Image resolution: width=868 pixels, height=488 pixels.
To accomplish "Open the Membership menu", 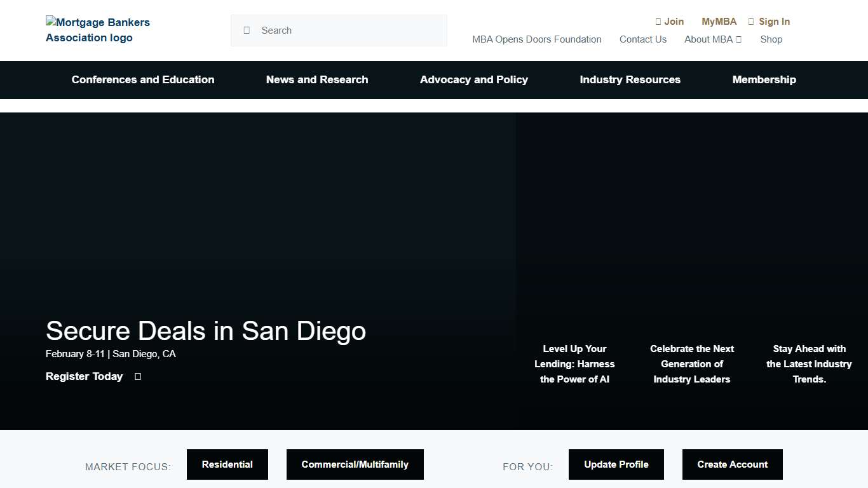I will (x=764, y=80).
